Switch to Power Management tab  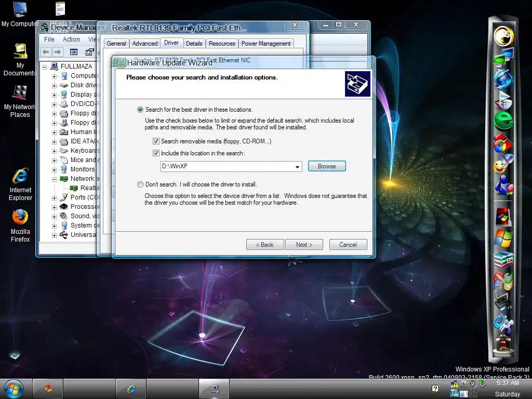266,44
